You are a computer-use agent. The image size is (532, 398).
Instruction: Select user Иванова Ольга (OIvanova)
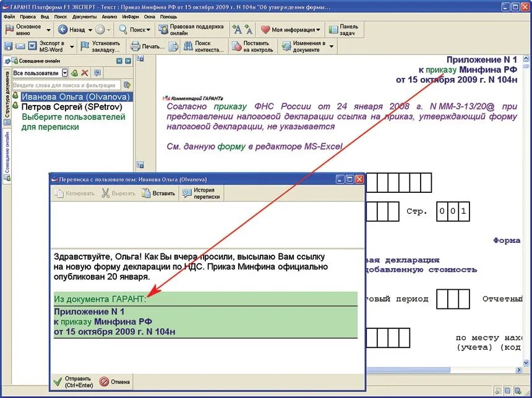tap(75, 96)
